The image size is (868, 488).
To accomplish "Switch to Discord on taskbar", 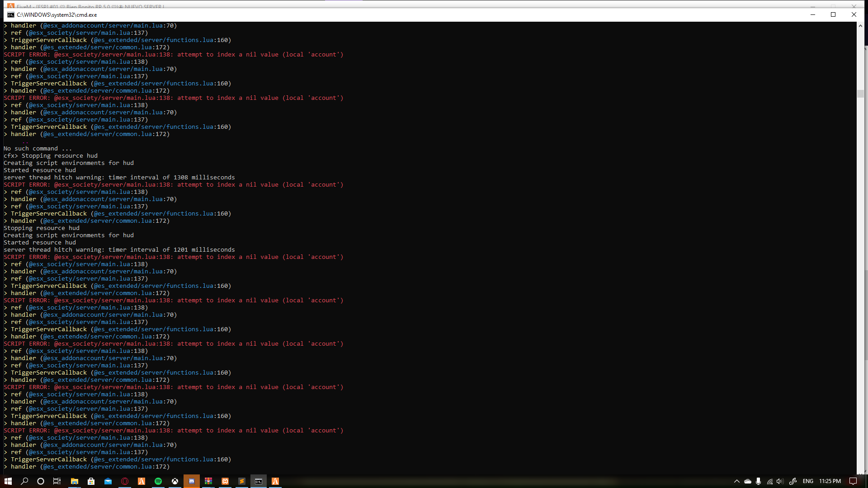I will point(192,481).
